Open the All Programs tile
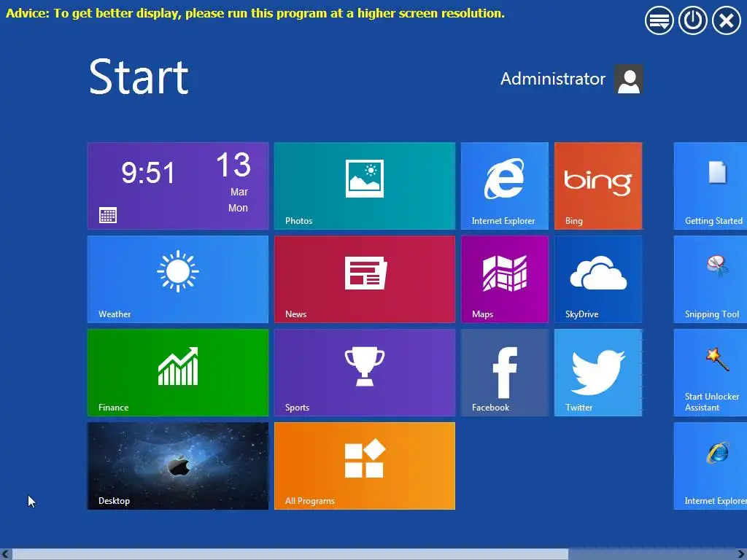747x560 pixels. (x=365, y=466)
